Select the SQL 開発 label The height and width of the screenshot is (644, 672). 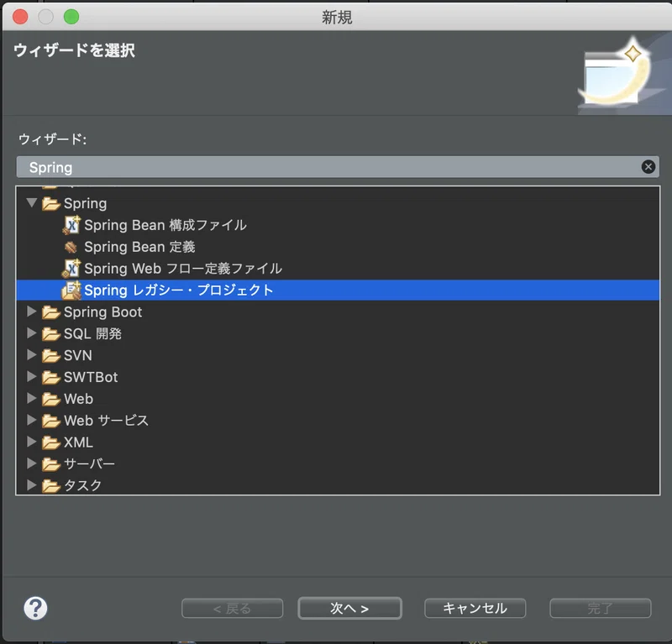click(92, 334)
